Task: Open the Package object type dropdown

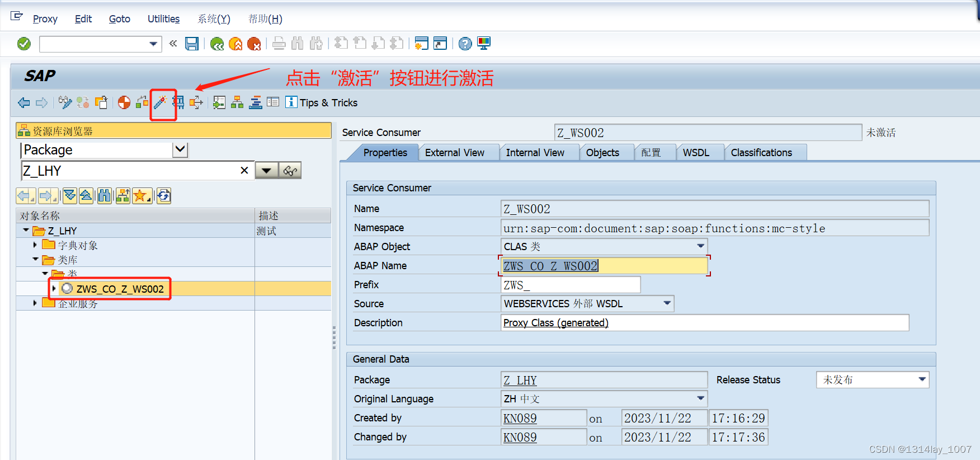Action: [180, 149]
